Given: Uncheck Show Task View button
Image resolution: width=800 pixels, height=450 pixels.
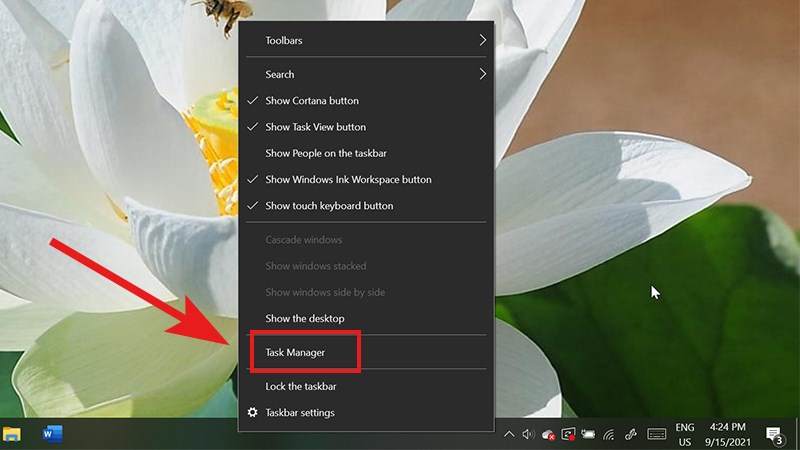Looking at the screenshot, I should [x=366, y=127].
